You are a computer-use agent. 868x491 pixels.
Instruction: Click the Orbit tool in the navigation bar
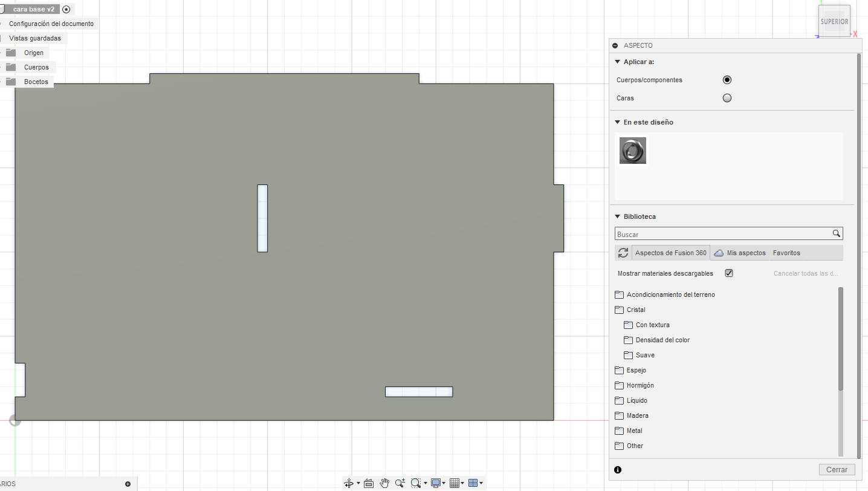click(x=349, y=483)
